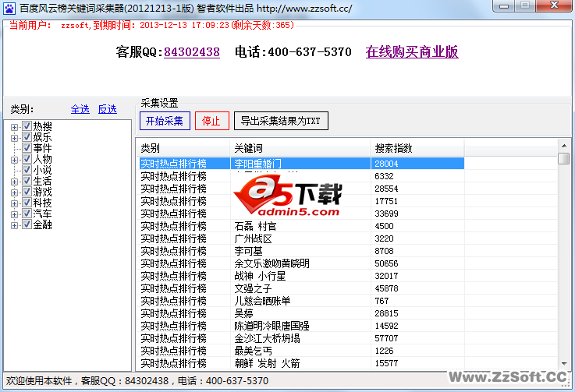575x392 pixels.
Task: Click the results list scrollbar thumb
Action: [x=564, y=159]
